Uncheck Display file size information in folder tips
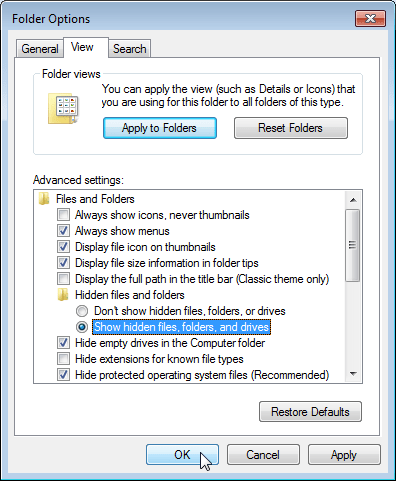The image size is (396, 481). [x=63, y=263]
